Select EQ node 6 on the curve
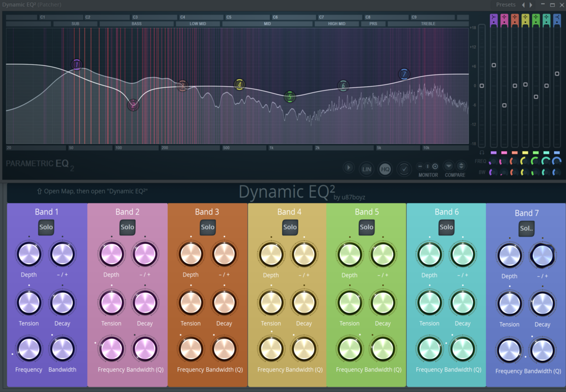Viewport: 566px width, 392px height. 344,86
